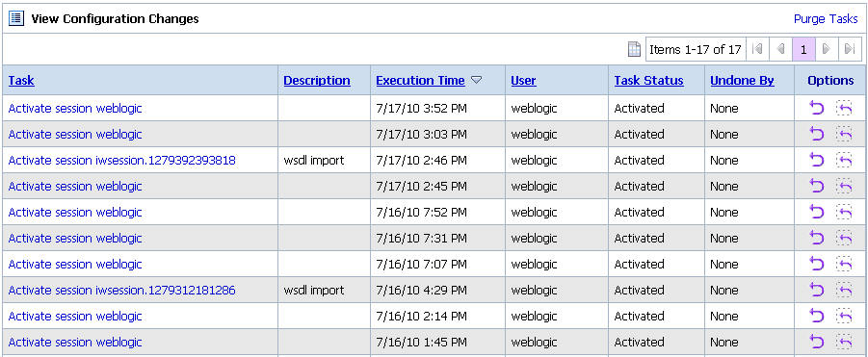Undo the task executed 7/16/10 7:07 PM

coord(817,265)
